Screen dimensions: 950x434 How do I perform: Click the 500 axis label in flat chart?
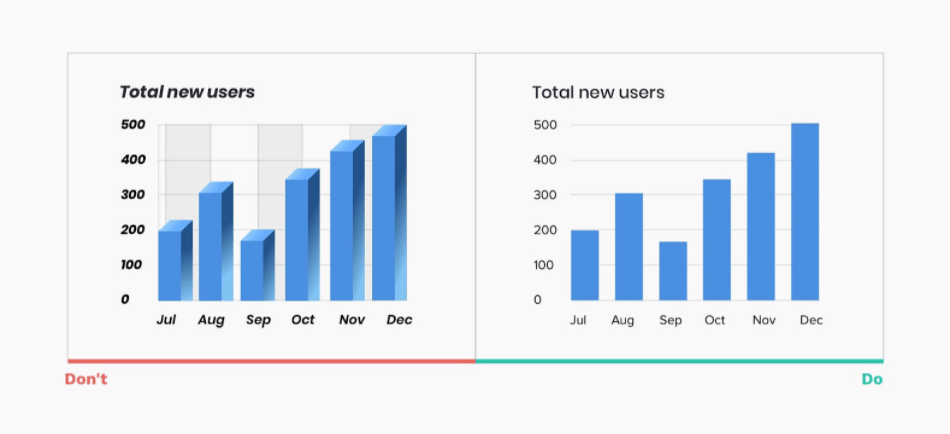tap(545, 125)
